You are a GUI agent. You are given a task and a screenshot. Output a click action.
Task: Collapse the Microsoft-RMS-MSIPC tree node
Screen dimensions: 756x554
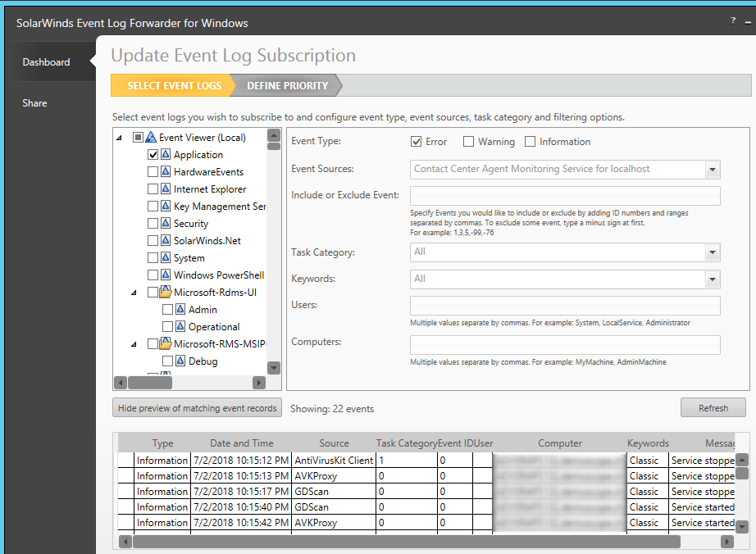(x=134, y=344)
